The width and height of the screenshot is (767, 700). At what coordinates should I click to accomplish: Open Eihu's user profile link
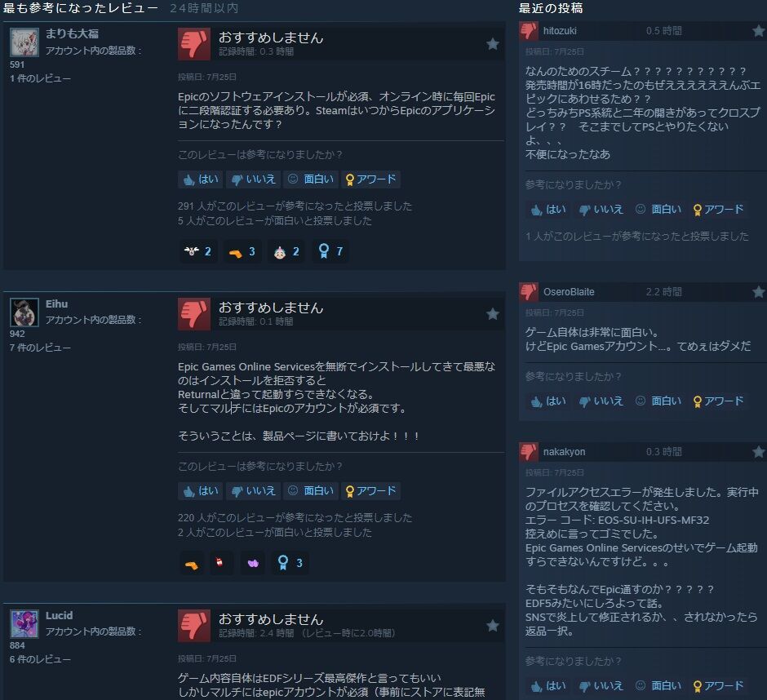coord(57,303)
